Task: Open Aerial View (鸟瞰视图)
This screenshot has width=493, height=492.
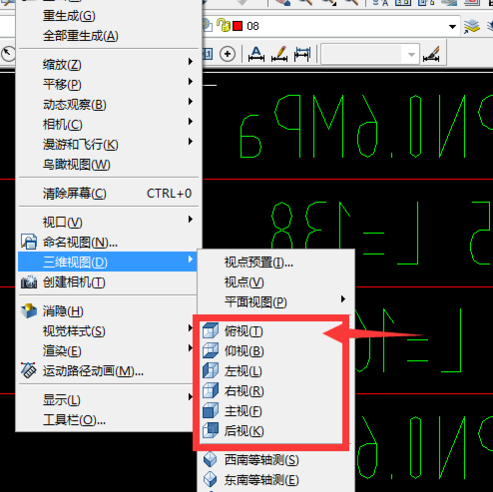Action: (x=108, y=164)
